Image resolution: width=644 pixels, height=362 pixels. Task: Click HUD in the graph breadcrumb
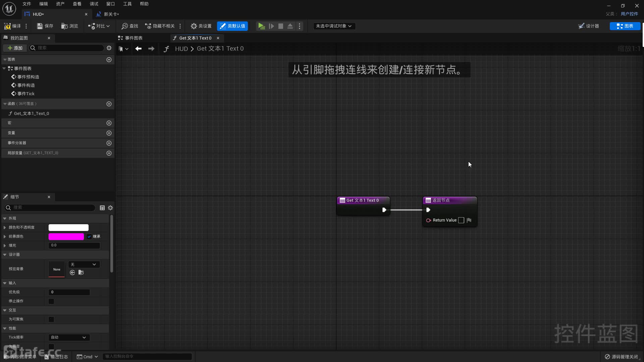click(181, 49)
